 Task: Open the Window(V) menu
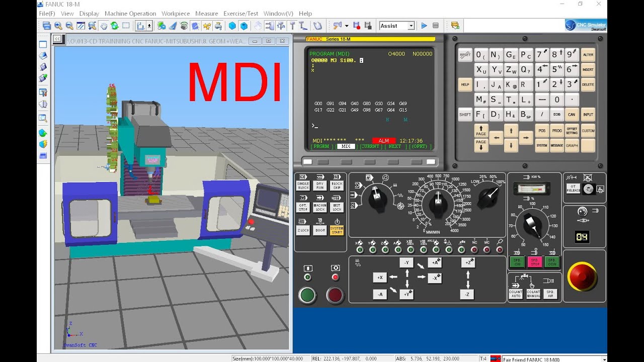(278, 14)
